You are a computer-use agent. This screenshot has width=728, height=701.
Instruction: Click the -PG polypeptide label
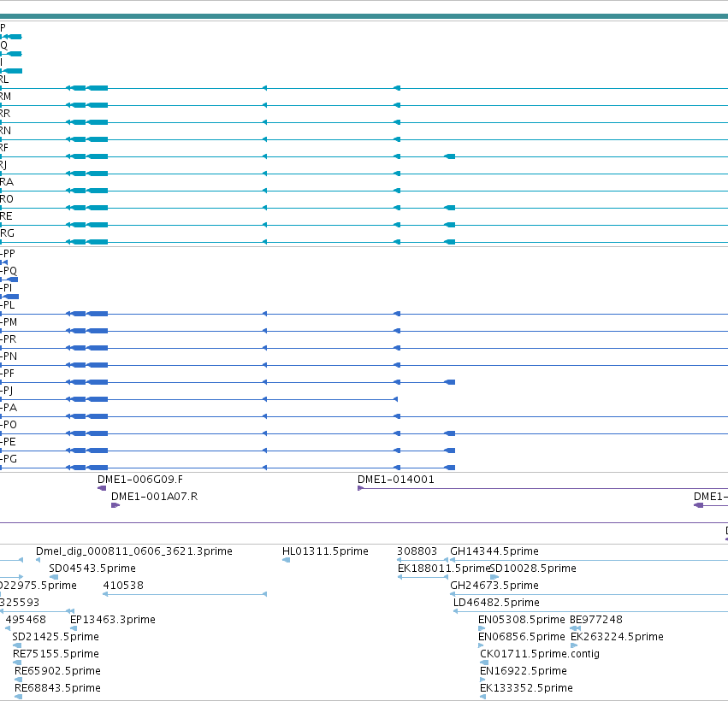click(9, 459)
